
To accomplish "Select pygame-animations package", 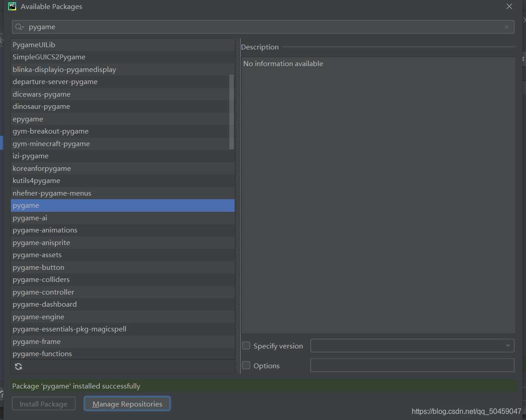I will (123, 230).
